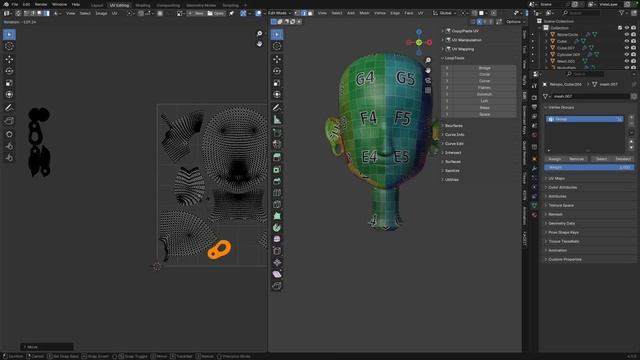Viewport: 640px width, 360px height.
Task: Click the Flatten button in Loop Tools
Action: tap(484, 88)
